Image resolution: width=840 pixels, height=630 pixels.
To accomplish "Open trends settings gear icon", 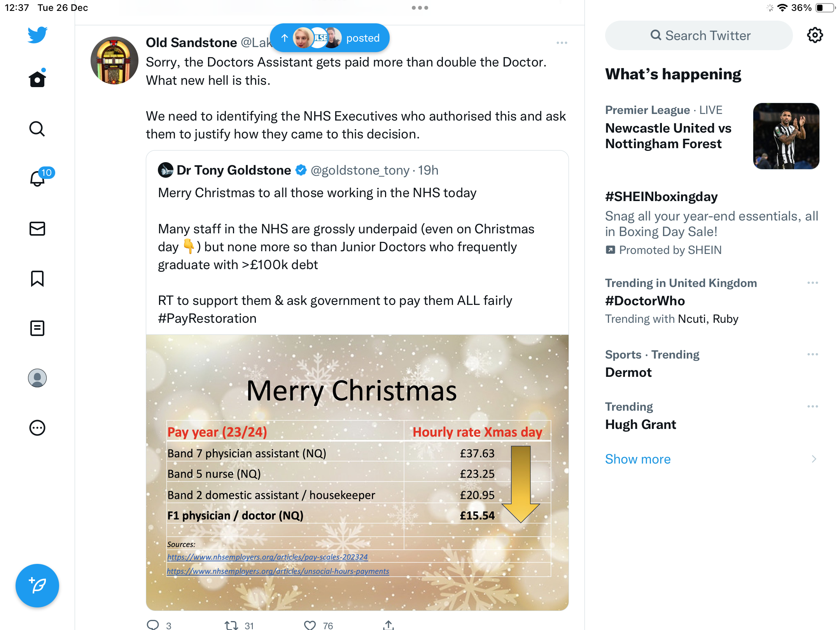I will pos(815,35).
